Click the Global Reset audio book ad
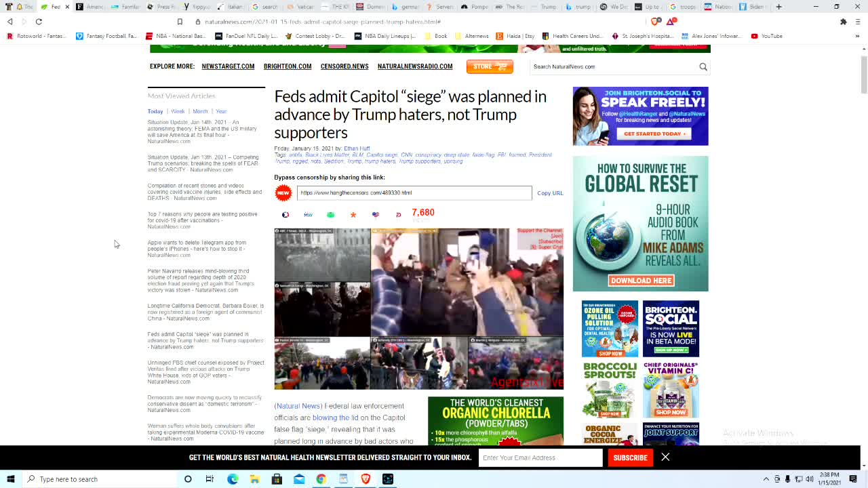The width and height of the screenshot is (868, 488). [640, 224]
